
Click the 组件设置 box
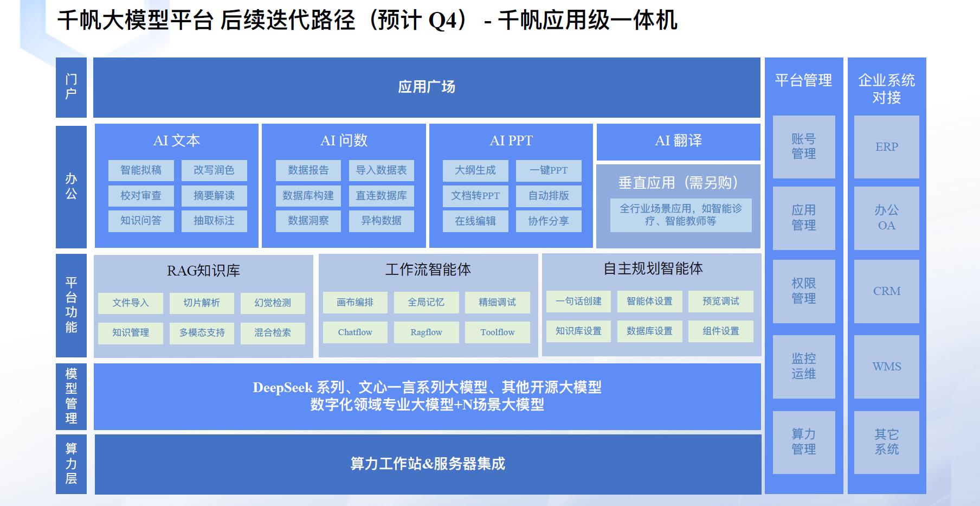point(720,331)
